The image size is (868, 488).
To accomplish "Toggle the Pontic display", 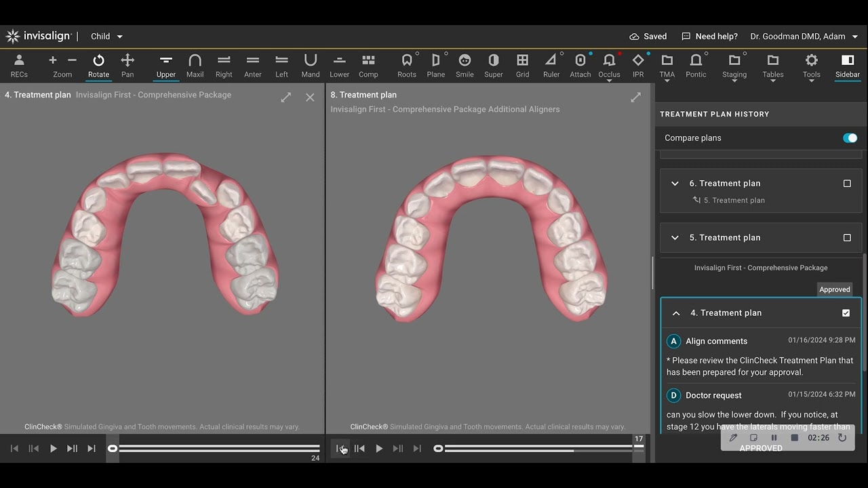I will [x=696, y=66].
